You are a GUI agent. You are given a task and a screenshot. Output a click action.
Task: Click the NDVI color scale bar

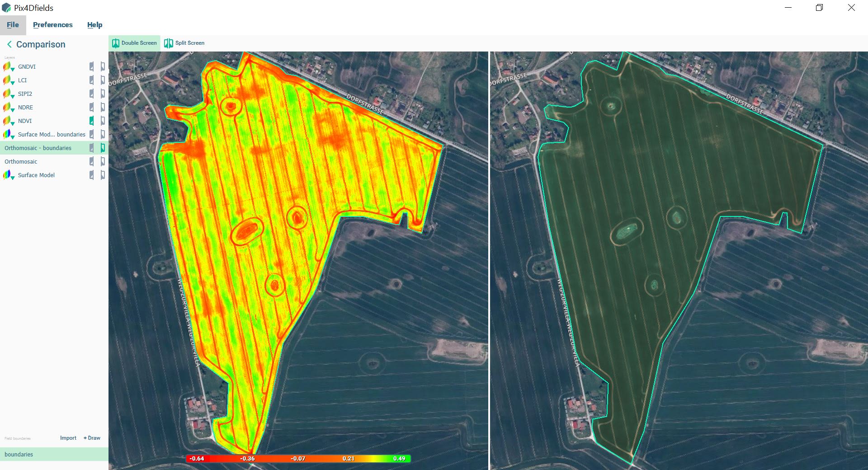point(296,458)
